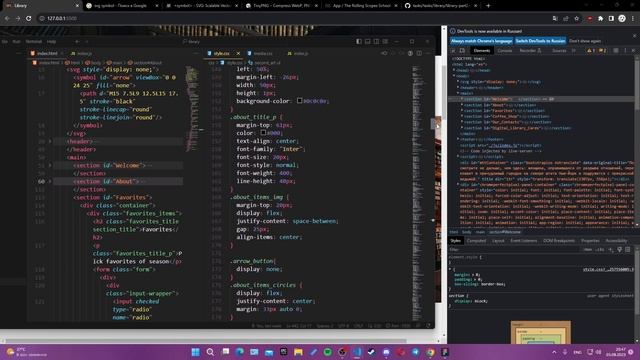Viewport: 640px width, 360px height.
Task: Toggle the DevTools device toolbar icon
Action: [462, 51]
